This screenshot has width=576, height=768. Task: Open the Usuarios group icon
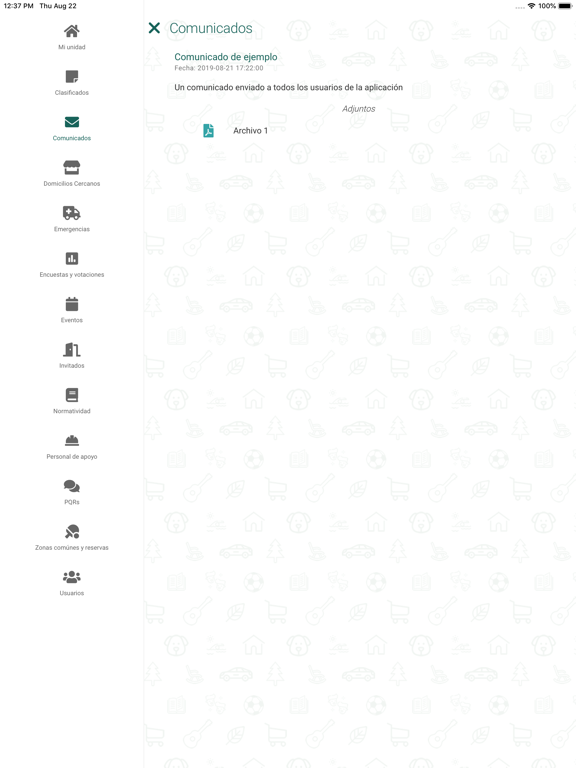click(72, 577)
